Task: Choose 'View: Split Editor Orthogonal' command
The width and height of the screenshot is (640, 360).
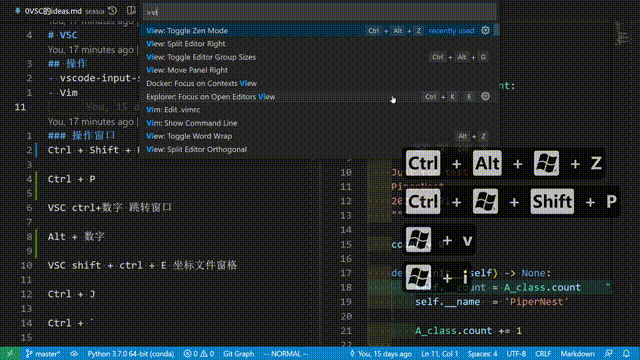Action: coord(319,149)
